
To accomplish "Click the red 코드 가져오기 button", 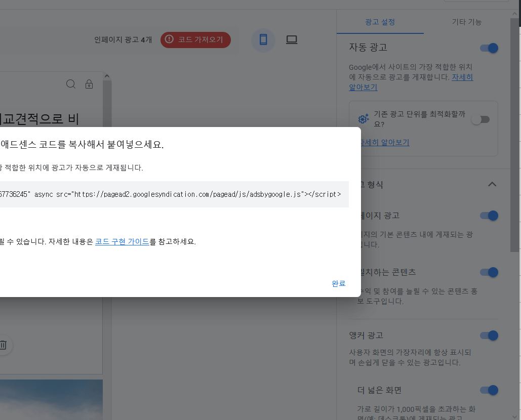I will pyautogui.click(x=195, y=40).
